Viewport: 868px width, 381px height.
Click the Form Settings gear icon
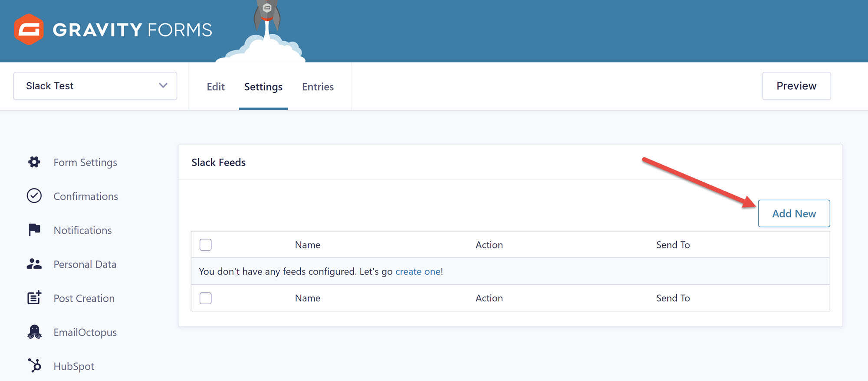coord(34,162)
